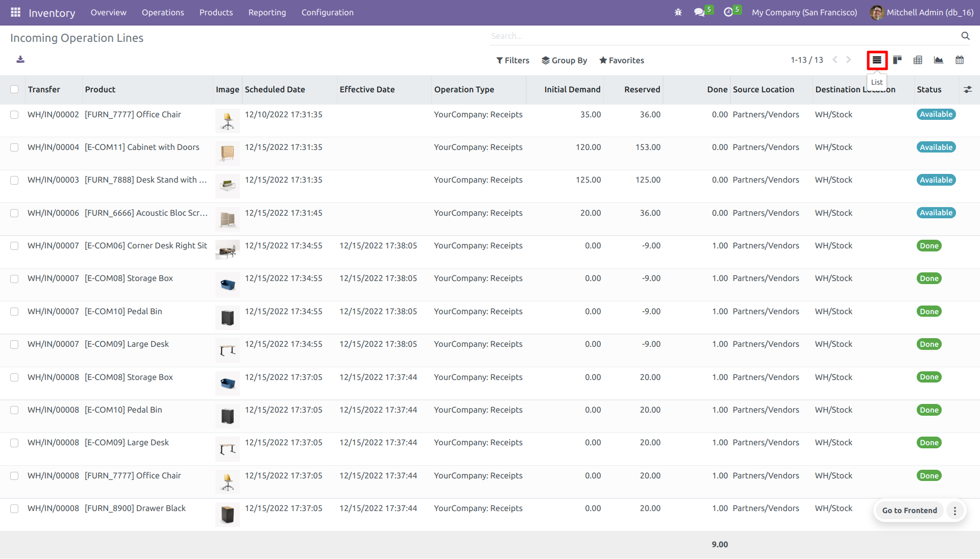Open the optional columns adjuster
Screen dimensions: 980x559
967,89
